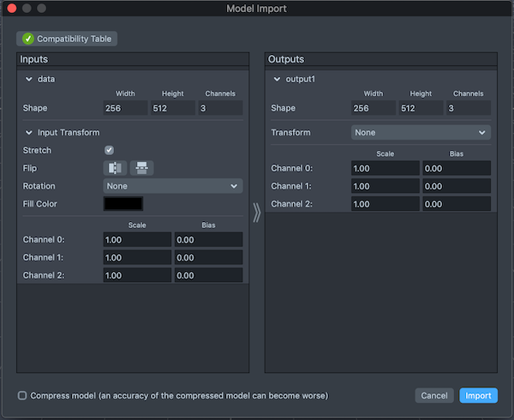
Task: Collapse the output1 section
Action: click(x=277, y=79)
